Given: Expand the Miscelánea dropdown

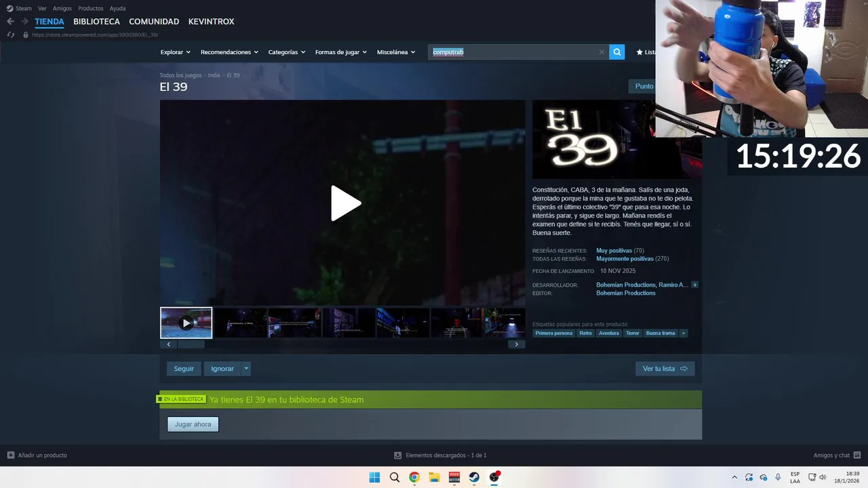Looking at the screenshot, I should [396, 52].
